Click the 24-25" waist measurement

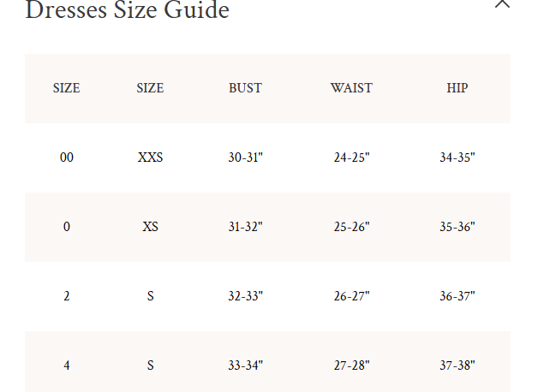pos(351,157)
